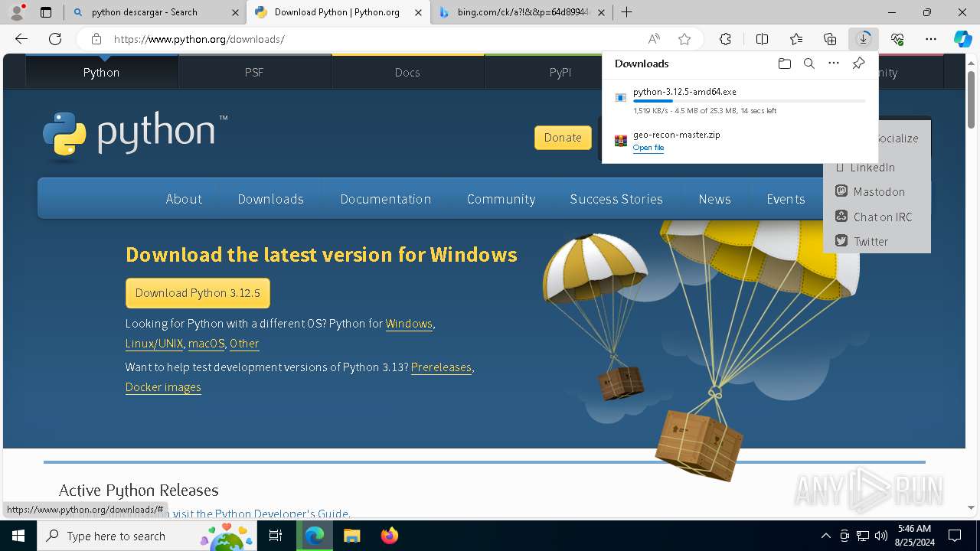Open the Prereleases link
Image resolution: width=980 pixels, height=551 pixels.
click(441, 367)
